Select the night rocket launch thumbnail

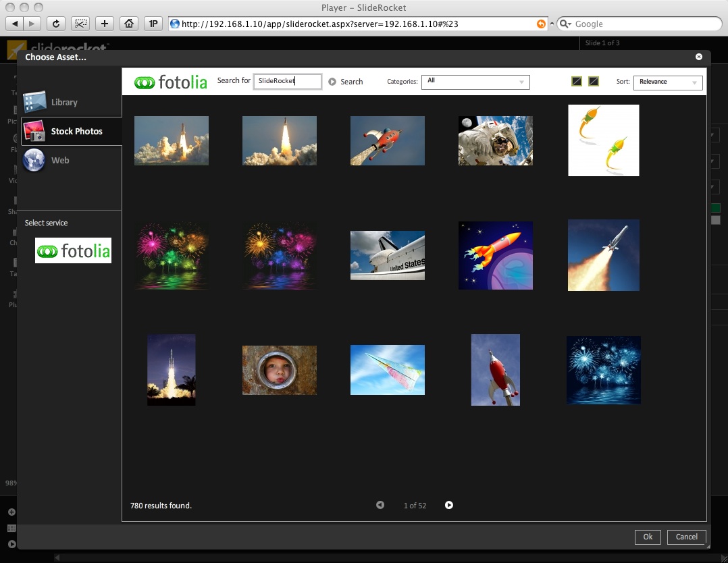click(x=172, y=370)
